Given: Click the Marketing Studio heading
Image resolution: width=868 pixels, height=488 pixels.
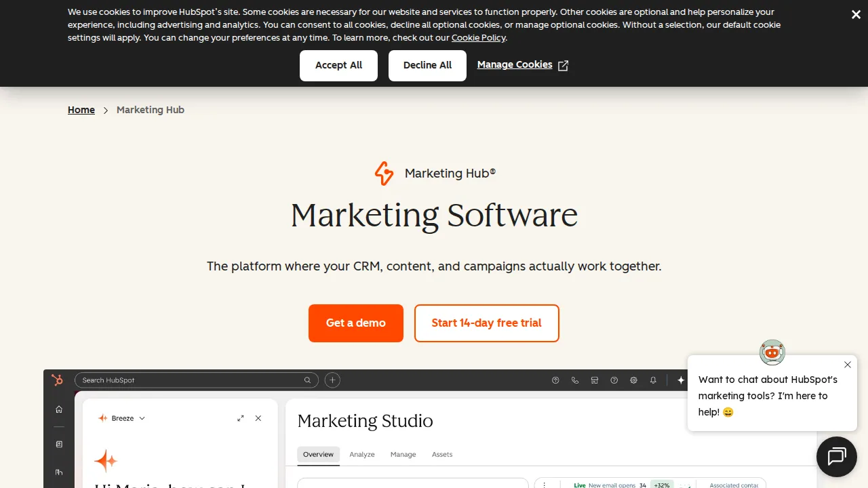Looking at the screenshot, I should (365, 421).
